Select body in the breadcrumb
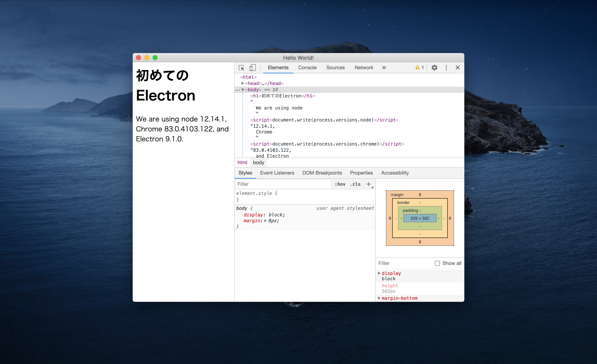The width and height of the screenshot is (597, 364). pos(258,163)
